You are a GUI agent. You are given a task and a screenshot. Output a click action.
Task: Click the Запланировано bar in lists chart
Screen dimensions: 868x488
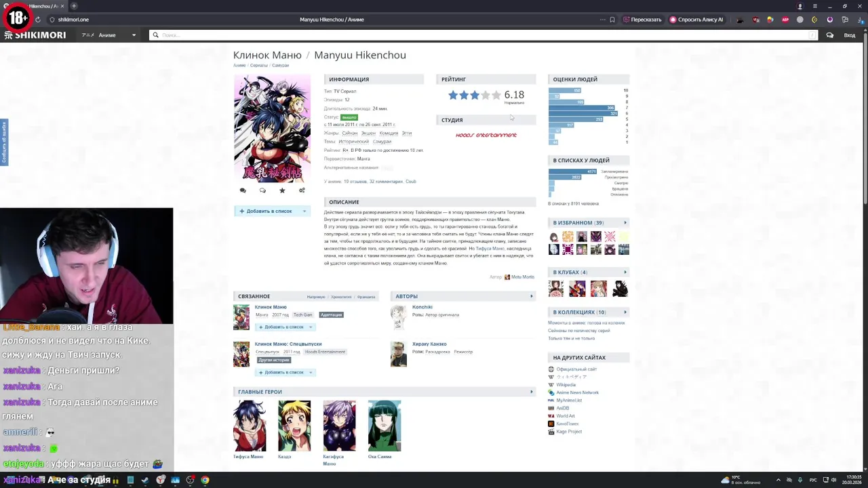coord(573,171)
